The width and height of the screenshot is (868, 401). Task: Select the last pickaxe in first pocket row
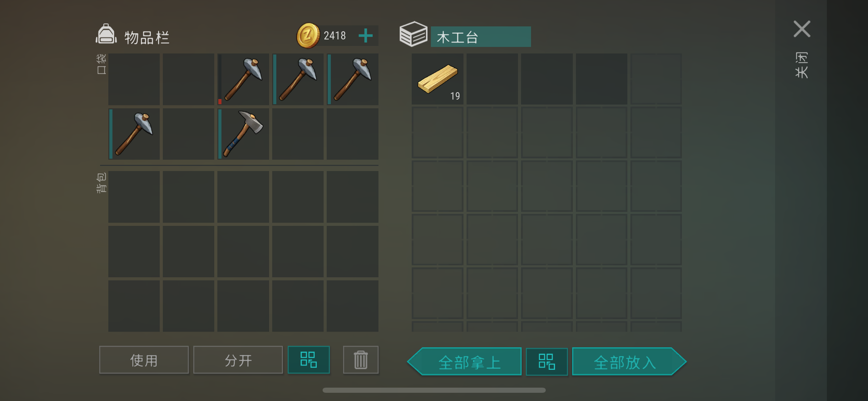pyautogui.click(x=352, y=79)
